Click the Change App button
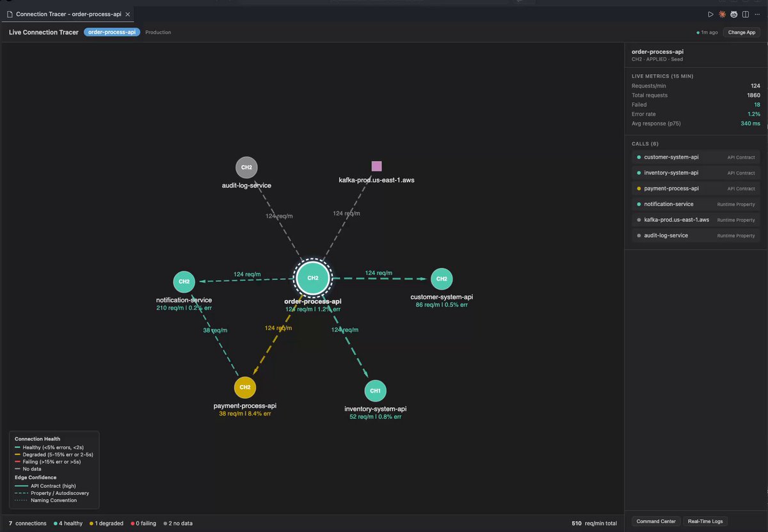Screen dimensions: 768x532 pos(742,32)
